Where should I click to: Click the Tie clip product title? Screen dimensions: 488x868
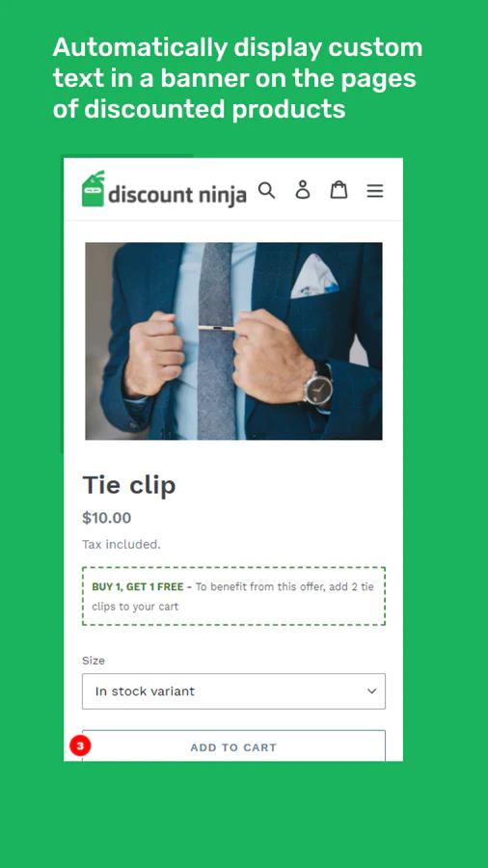129,485
